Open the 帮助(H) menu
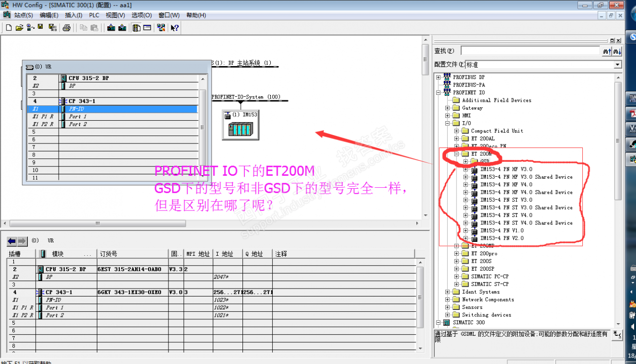Viewport: 636px width, 364px height. click(x=196, y=15)
